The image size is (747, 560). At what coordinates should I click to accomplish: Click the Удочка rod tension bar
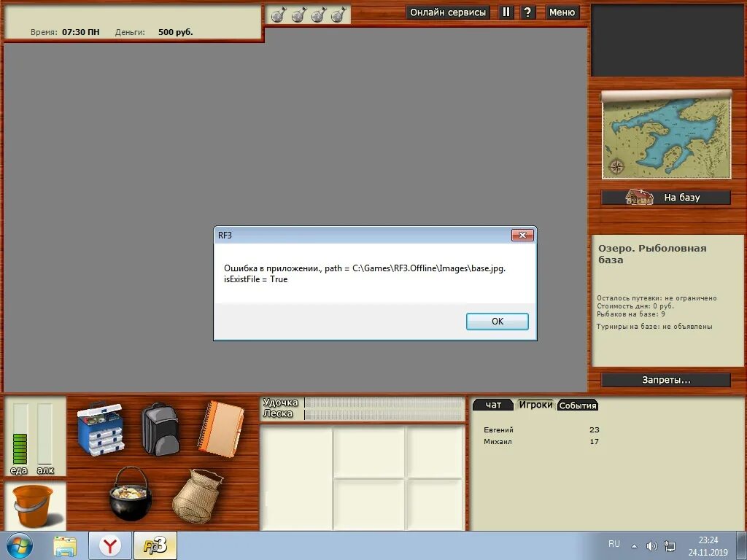pyautogui.click(x=384, y=402)
